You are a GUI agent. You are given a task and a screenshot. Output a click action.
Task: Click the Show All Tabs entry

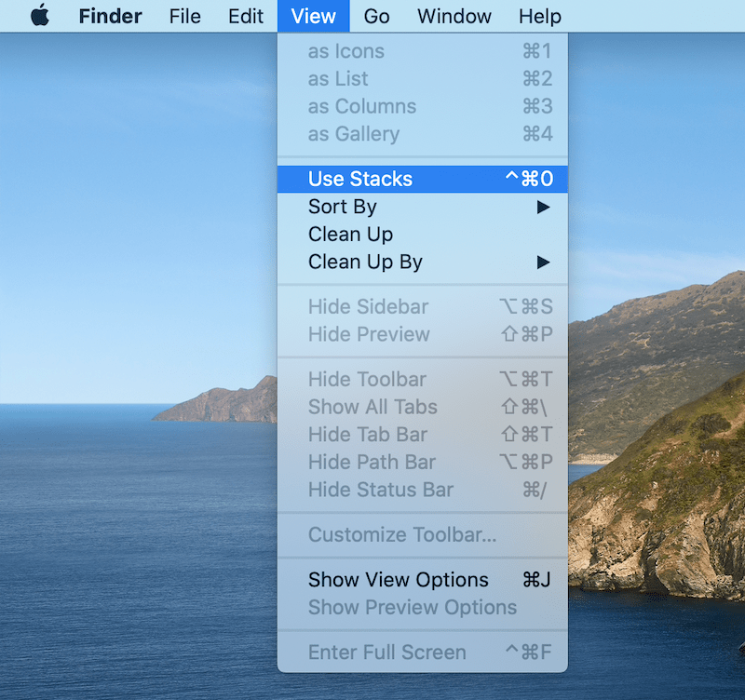(x=423, y=407)
